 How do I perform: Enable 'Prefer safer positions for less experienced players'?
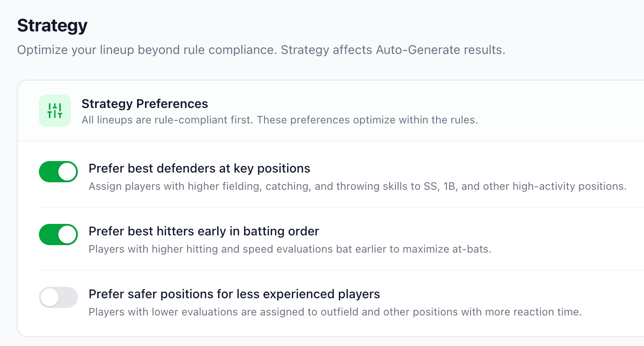[58, 297]
